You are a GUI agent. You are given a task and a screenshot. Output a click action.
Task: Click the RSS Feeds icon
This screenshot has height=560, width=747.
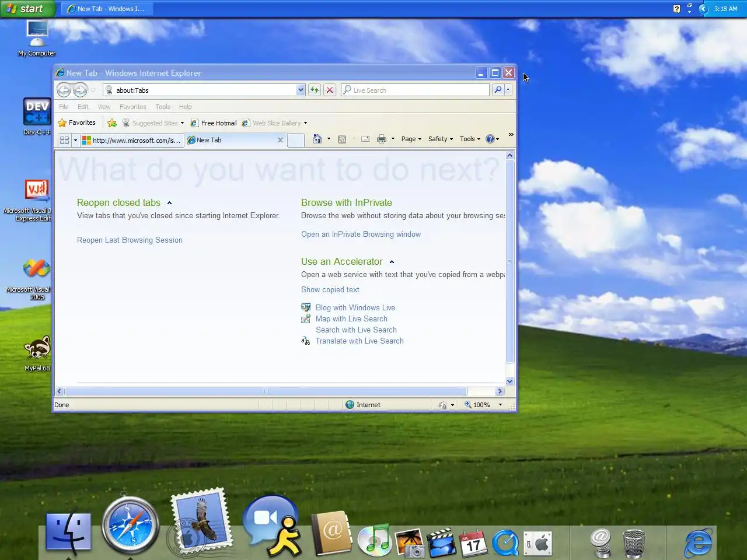(342, 139)
